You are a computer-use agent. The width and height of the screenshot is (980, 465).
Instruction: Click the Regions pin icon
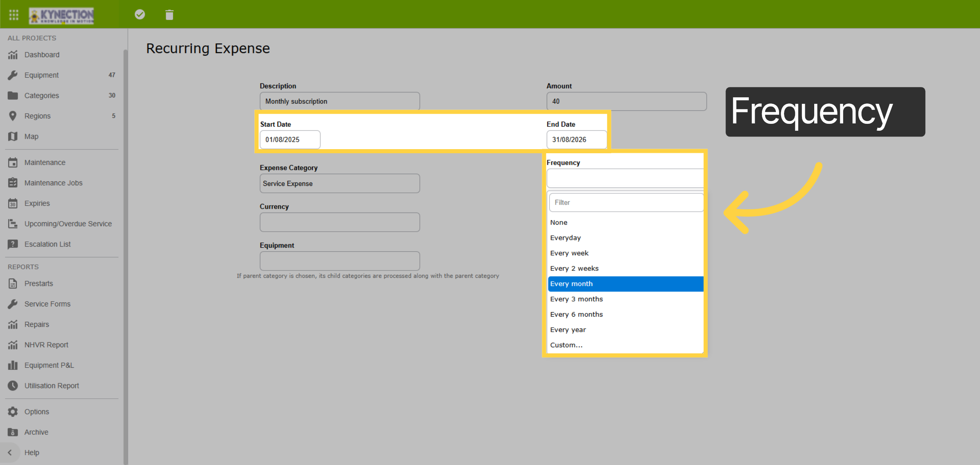coord(13,116)
